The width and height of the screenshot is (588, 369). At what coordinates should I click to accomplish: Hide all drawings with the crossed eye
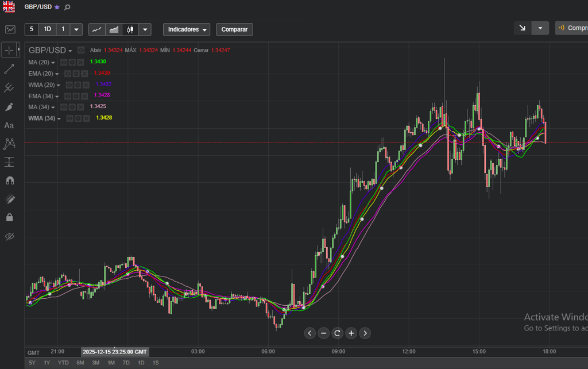pyautogui.click(x=10, y=236)
